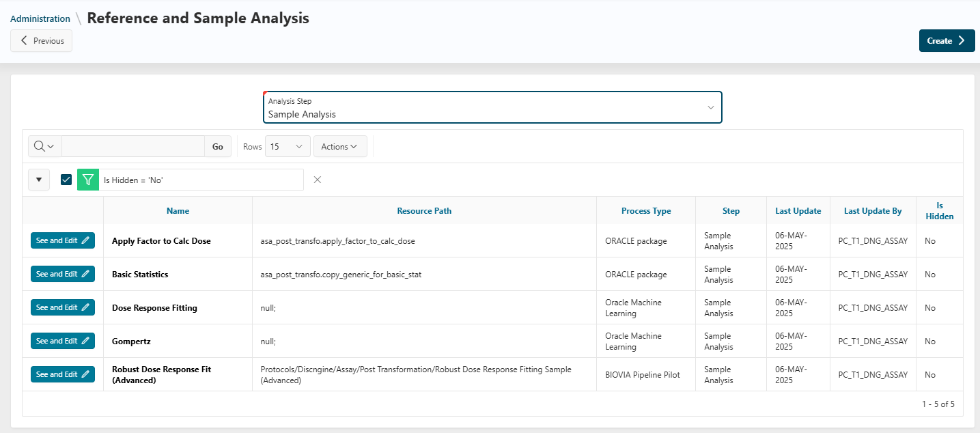Click the Resource Path column header
The image size is (980, 433).
point(424,211)
